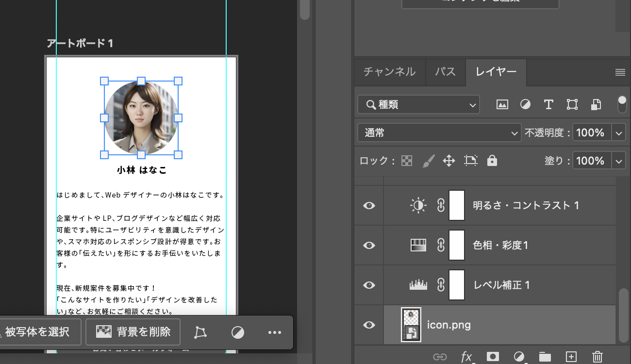
Task: Add a new layer
Action: (x=571, y=357)
